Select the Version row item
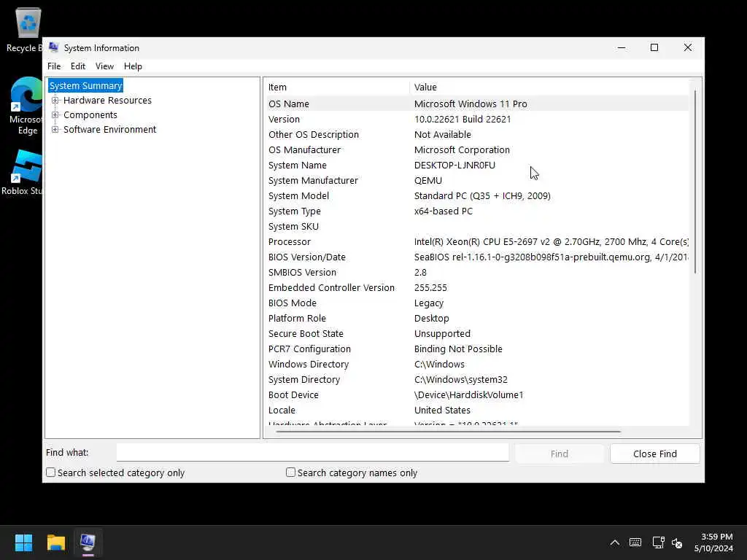 [x=476, y=119]
